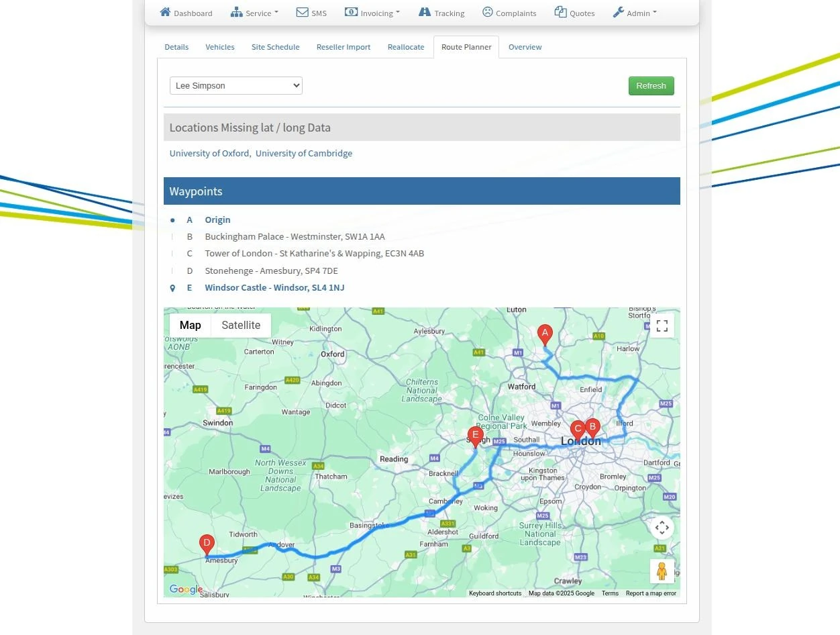Select the Street View pegman icon
The image size is (840, 635).
coord(662,571)
